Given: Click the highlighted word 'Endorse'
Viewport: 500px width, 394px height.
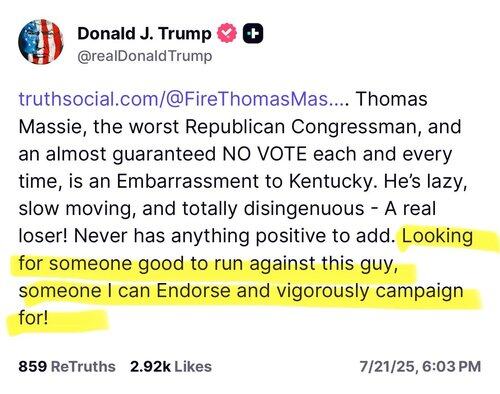Looking at the screenshot, I should [x=193, y=290].
